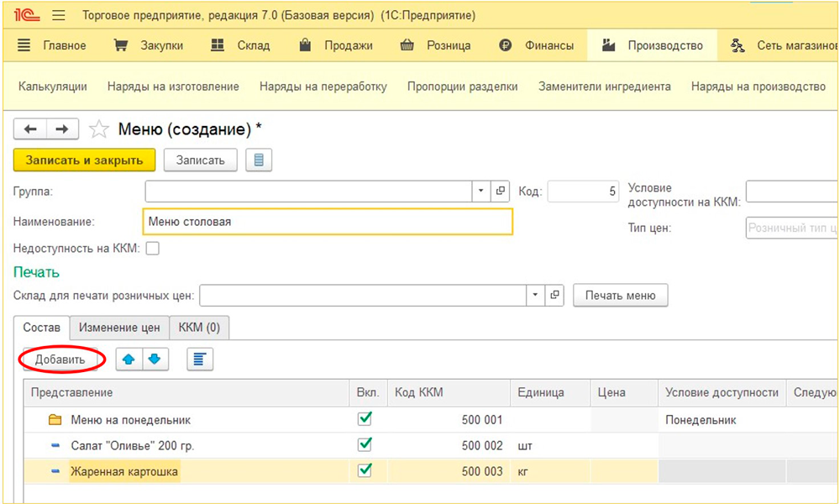This screenshot has width=840, height=504.
Task: Uncheck Вкл. for Салат "Оливье" 200 гр.
Action: 365,444
